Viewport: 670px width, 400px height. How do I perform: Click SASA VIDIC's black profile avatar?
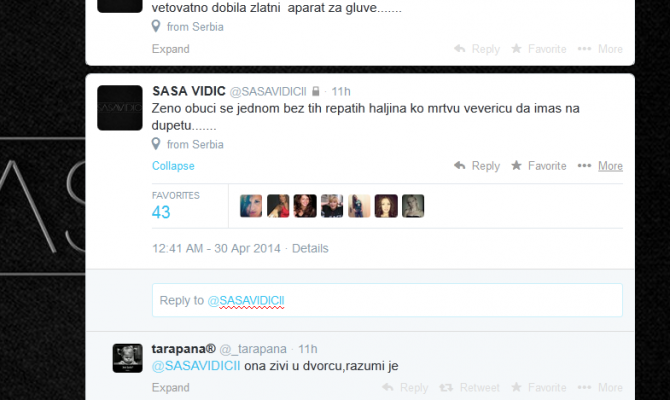click(x=120, y=108)
